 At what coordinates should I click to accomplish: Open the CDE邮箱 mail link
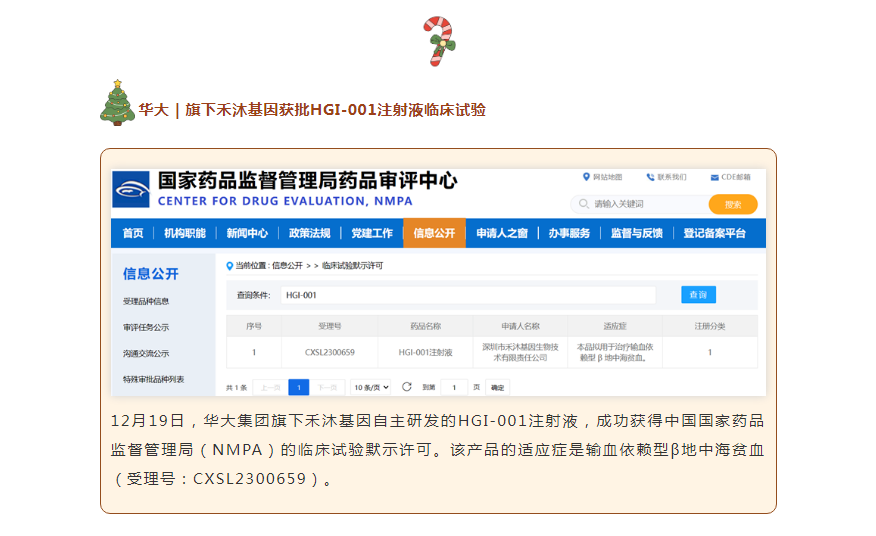tap(736, 177)
